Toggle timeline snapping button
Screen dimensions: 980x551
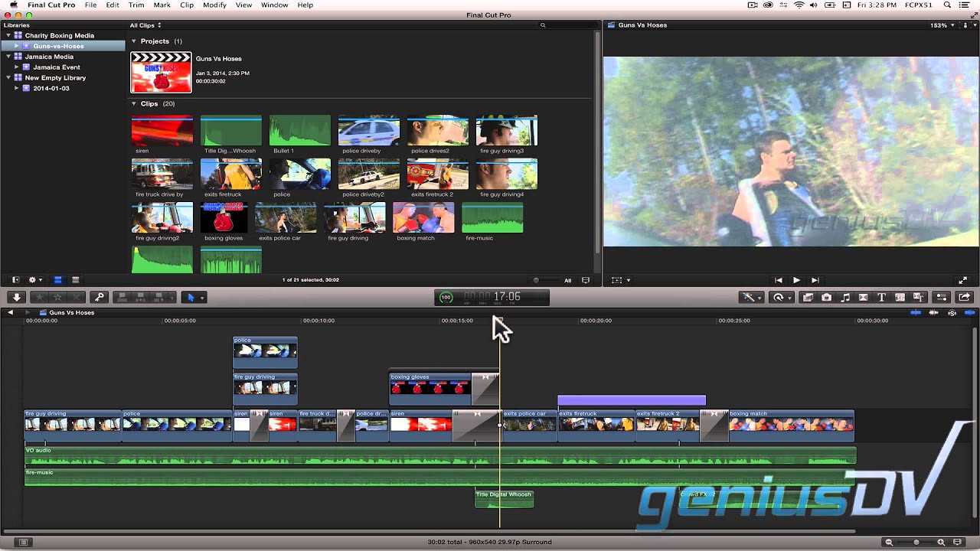tap(969, 312)
